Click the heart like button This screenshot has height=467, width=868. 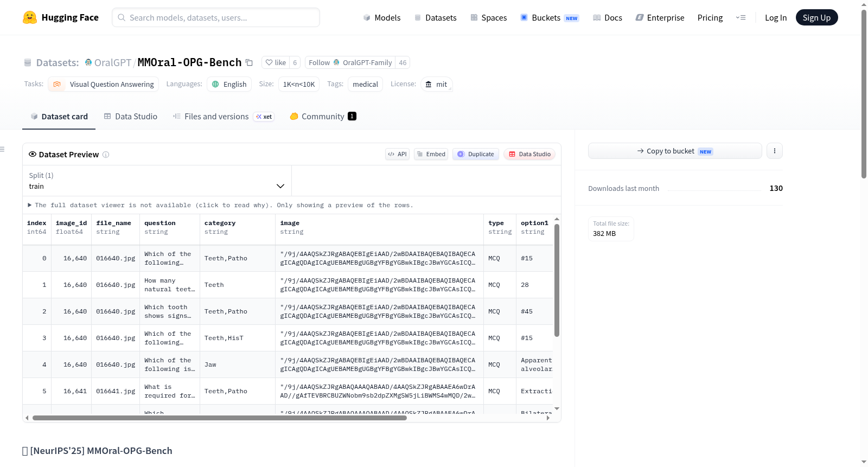tap(276, 62)
